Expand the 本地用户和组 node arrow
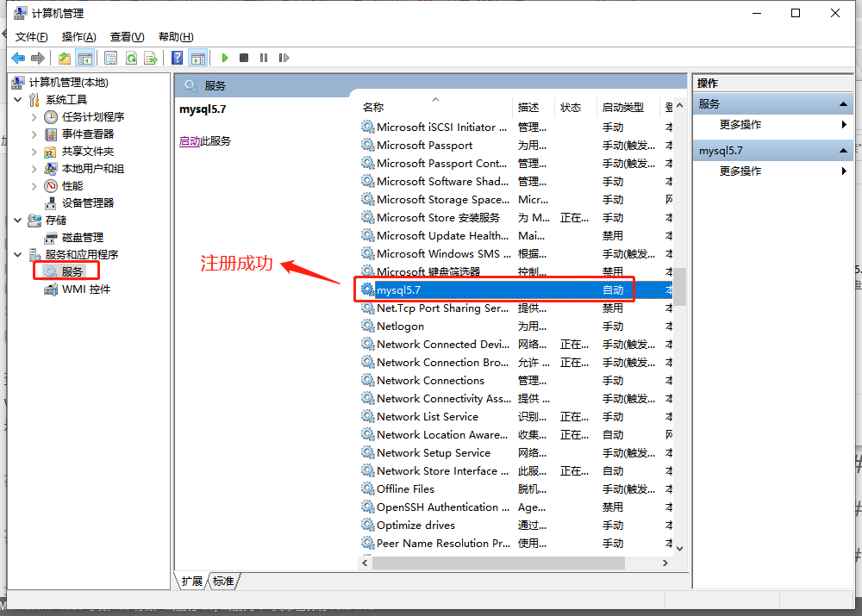Screen dimensions: 862x616 tap(34, 169)
